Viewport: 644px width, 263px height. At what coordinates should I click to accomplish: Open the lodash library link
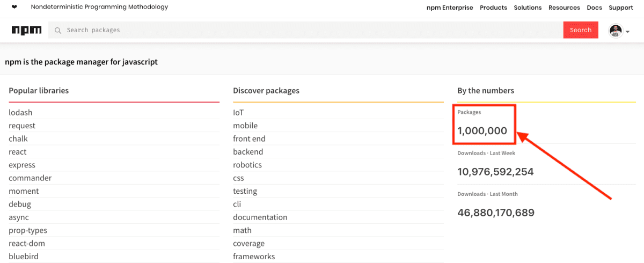coord(20,113)
